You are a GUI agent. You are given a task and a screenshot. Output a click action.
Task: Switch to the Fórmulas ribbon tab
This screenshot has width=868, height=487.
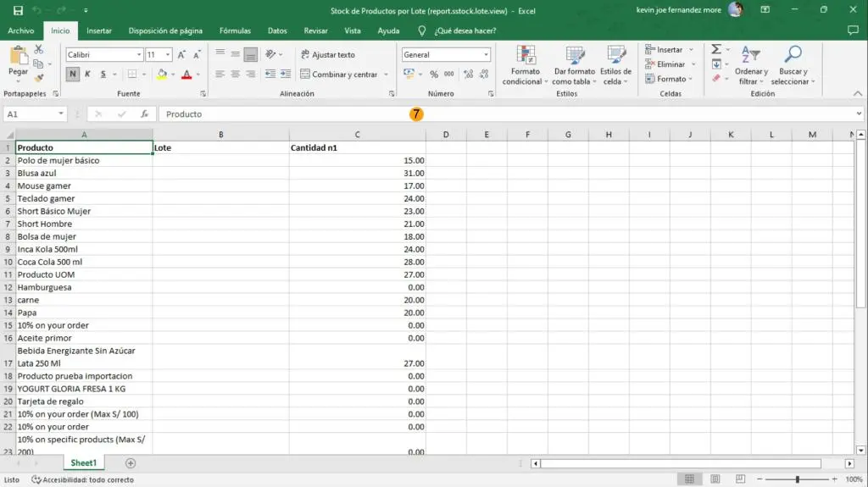(x=235, y=30)
